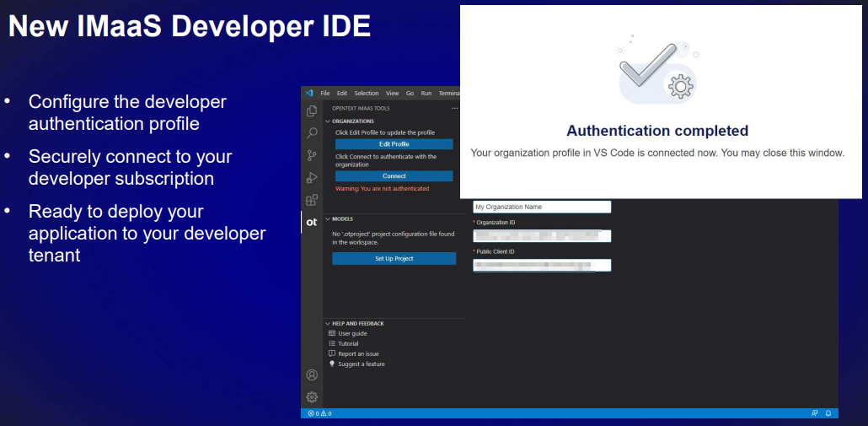This screenshot has width=868, height=426.
Task: Click errors and warnings status bar indicator
Action: pos(319,413)
